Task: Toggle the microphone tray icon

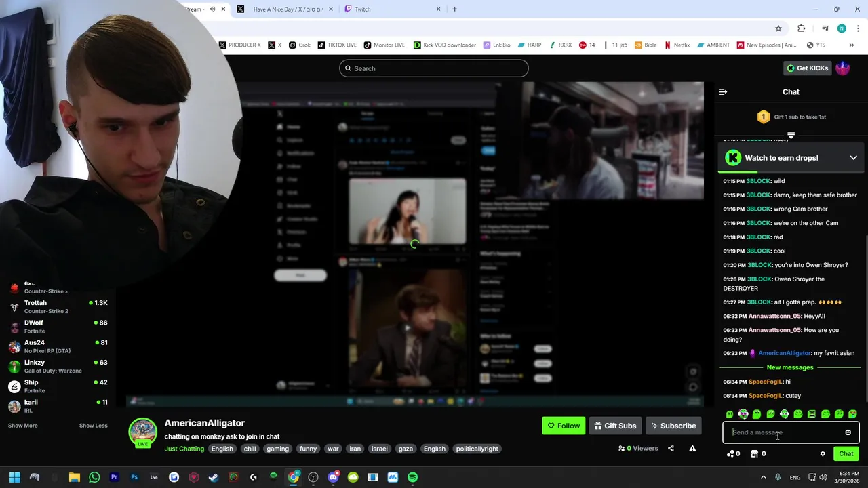Action: point(778,477)
